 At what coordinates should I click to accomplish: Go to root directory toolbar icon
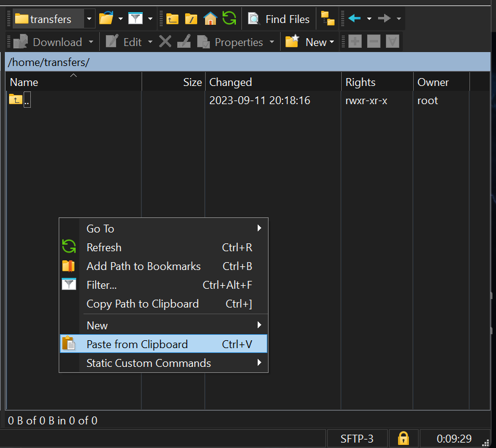[191, 19]
